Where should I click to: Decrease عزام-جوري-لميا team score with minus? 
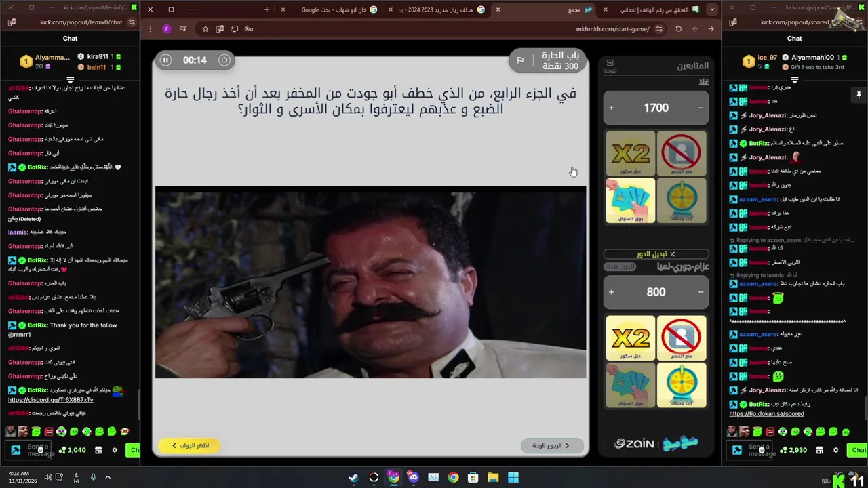(x=701, y=292)
